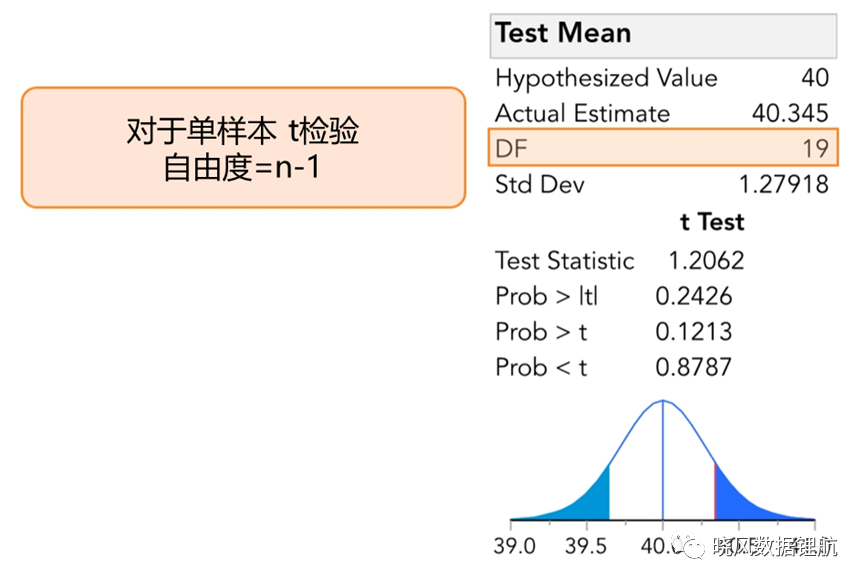Click the red test statistic line on plot

[x=715, y=491]
